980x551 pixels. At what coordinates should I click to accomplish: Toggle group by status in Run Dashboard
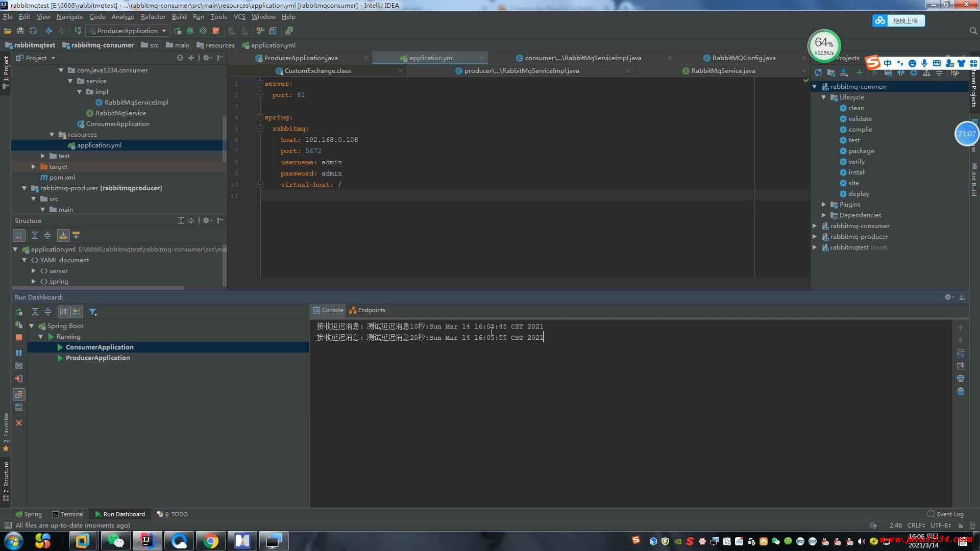click(x=77, y=312)
